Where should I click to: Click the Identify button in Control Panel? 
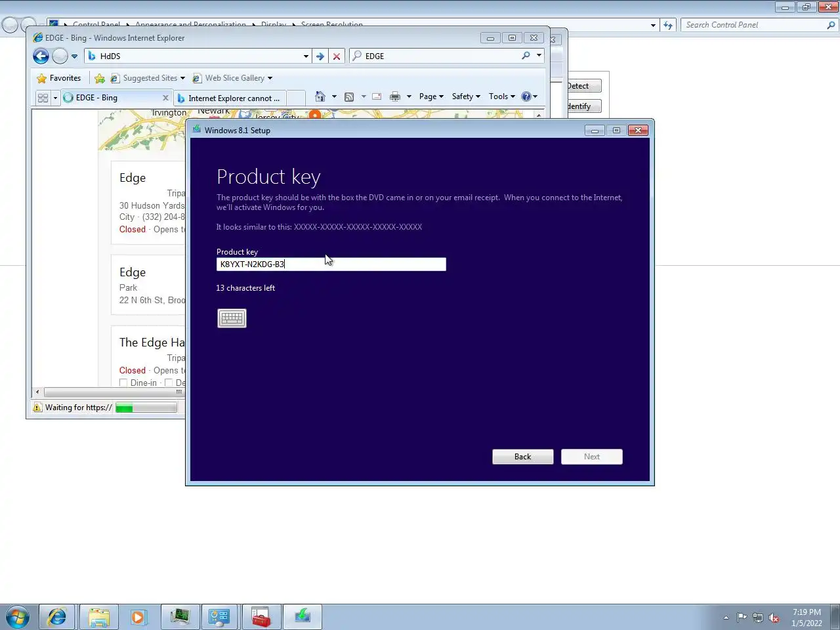pyautogui.click(x=583, y=106)
